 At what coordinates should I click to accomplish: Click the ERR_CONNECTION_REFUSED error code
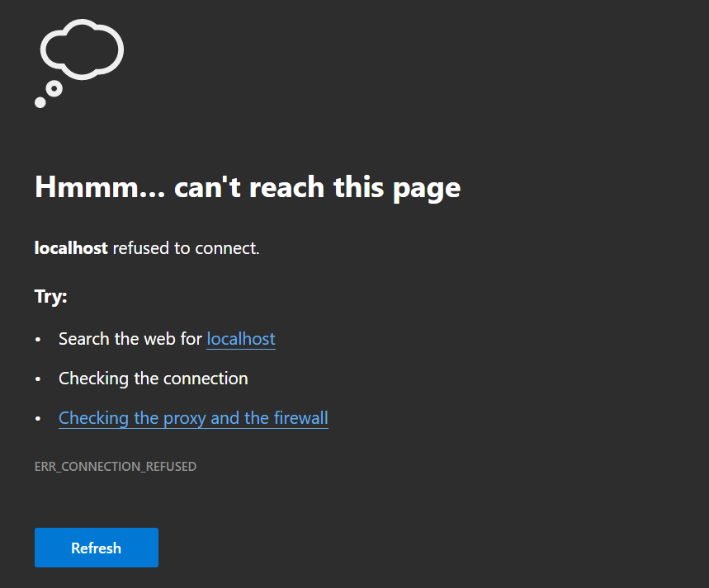click(x=116, y=467)
